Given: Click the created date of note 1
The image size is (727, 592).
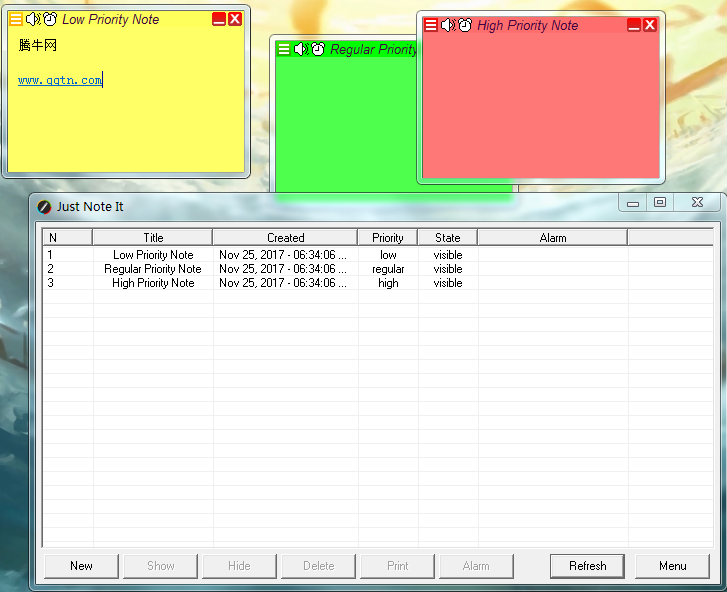Looking at the screenshot, I should (x=283, y=255).
